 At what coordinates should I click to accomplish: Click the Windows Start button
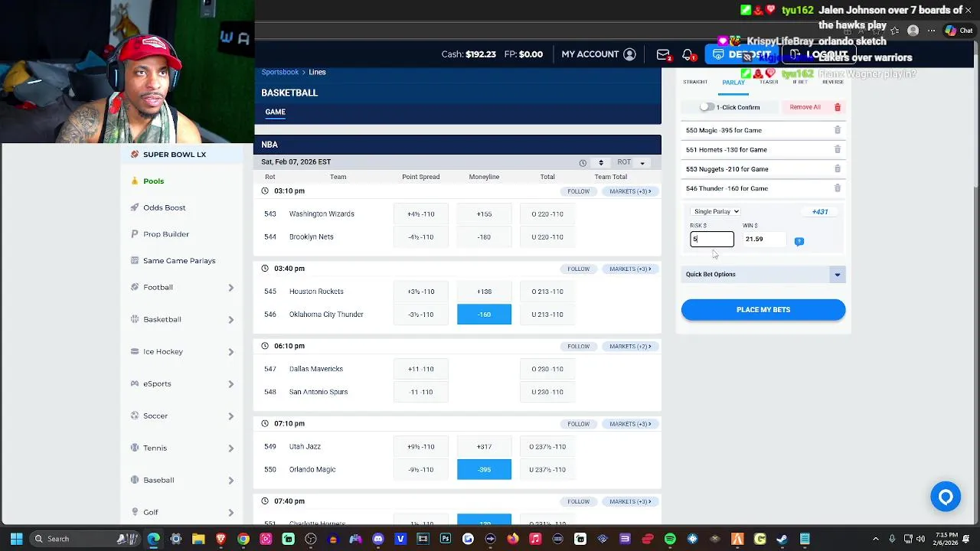tap(16, 539)
